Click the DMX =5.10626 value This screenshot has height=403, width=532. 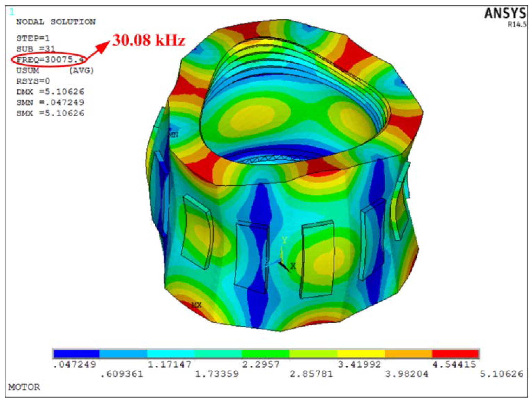pos(50,92)
